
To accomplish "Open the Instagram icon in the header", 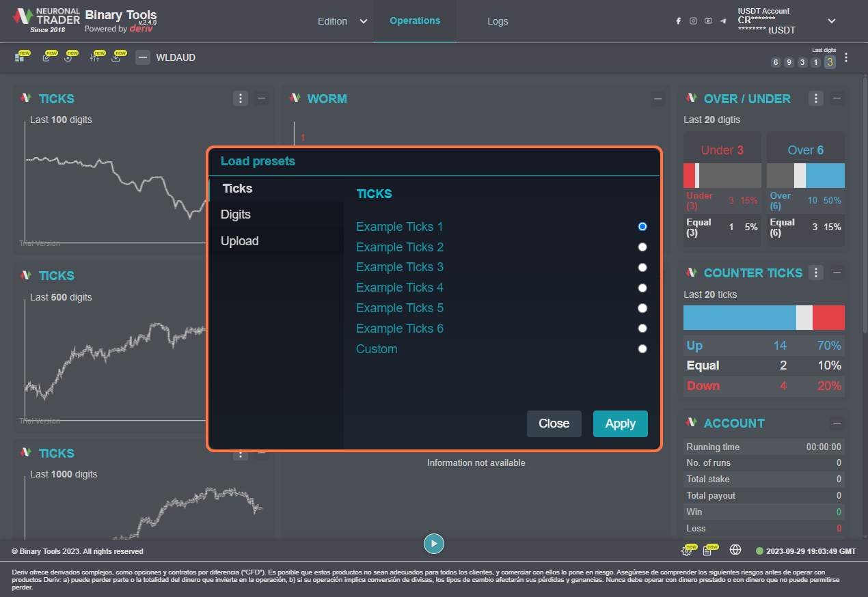I will (693, 21).
